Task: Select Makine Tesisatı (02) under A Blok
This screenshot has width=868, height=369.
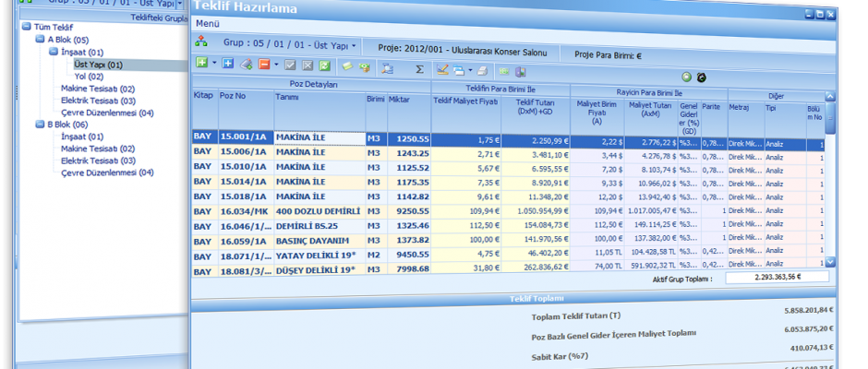Action: [98, 89]
